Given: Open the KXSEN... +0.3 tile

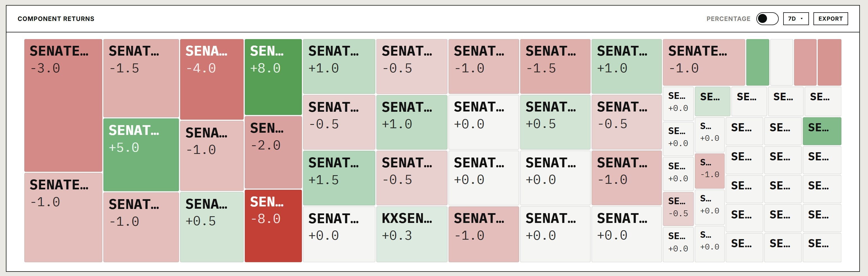Looking at the screenshot, I should 412,234.
